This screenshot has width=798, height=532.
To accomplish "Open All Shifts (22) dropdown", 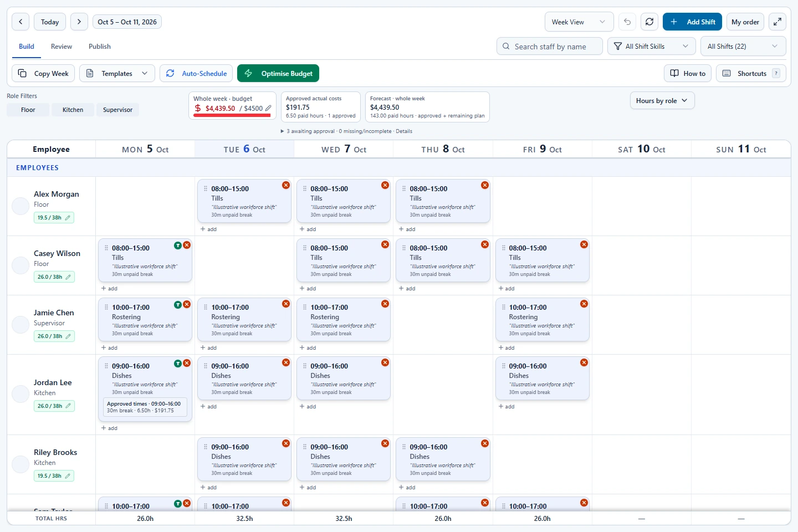I will pyautogui.click(x=743, y=47).
